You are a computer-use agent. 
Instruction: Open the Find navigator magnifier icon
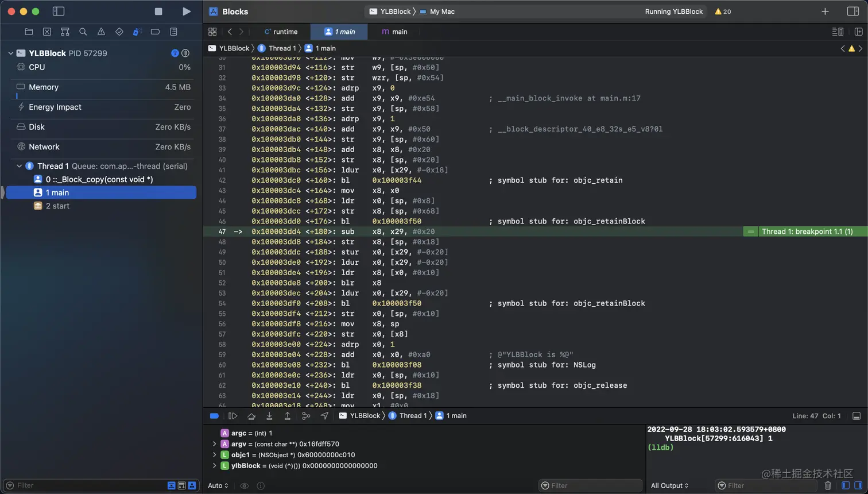[83, 32]
